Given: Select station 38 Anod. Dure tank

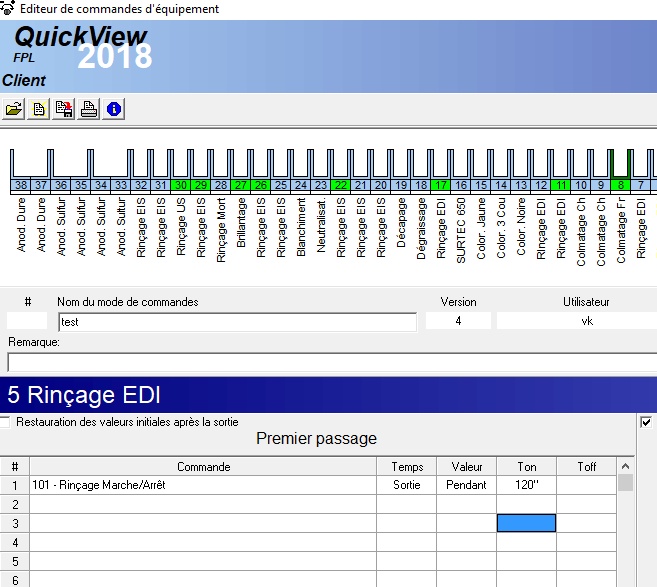Looking at the screenshot, I should tap(21, 185).
